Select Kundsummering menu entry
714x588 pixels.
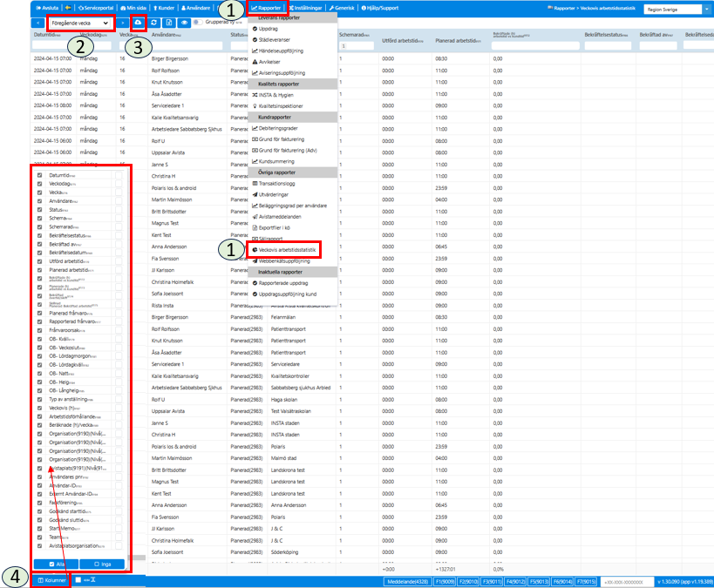point(273,161)
